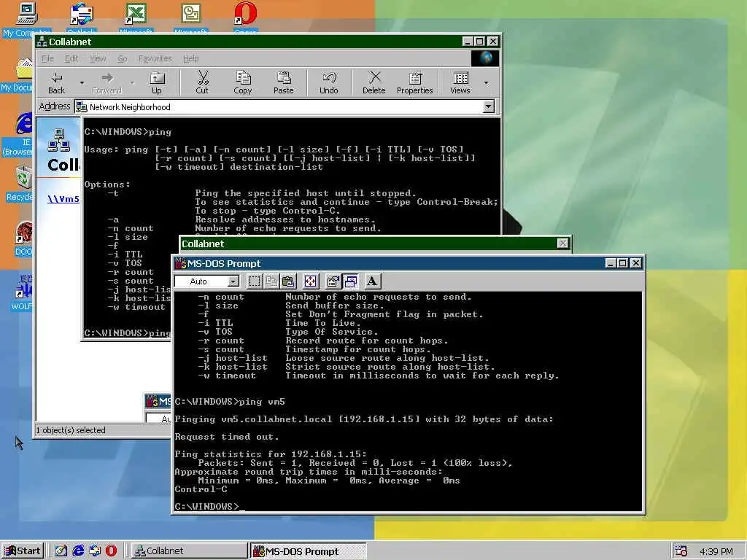This screenshot has width=747, height=560.
Task: Click the system tray scheduler icon
Action: pyautogui.click(x=681, y=551)
